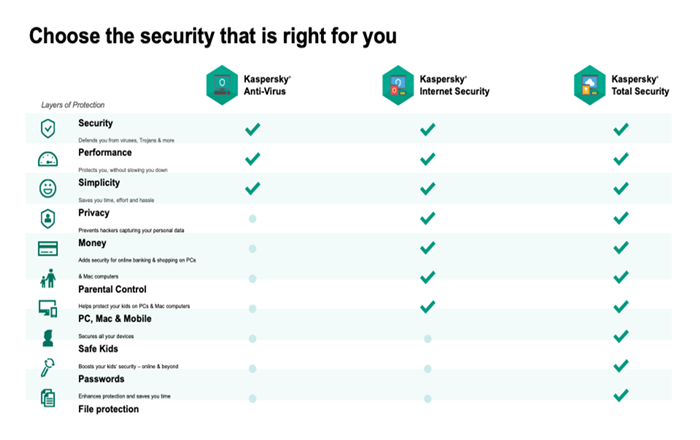Click the Passwords key icon
Image resolution: width=700 pixels, height=440 pixels.
point(47,368)
